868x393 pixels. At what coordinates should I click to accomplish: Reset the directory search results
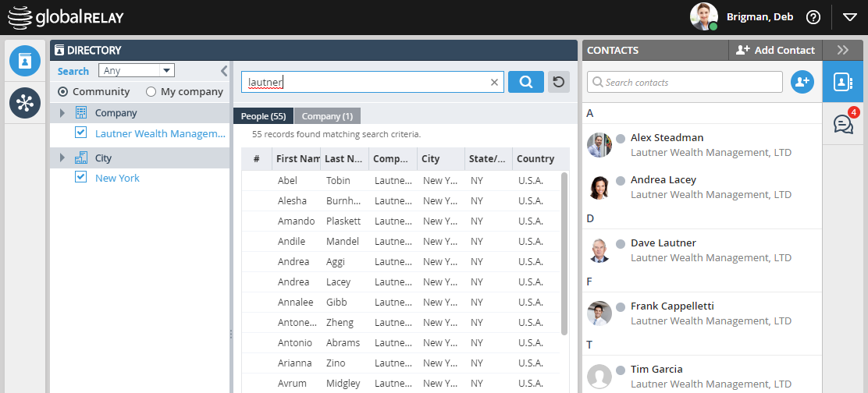558,82
